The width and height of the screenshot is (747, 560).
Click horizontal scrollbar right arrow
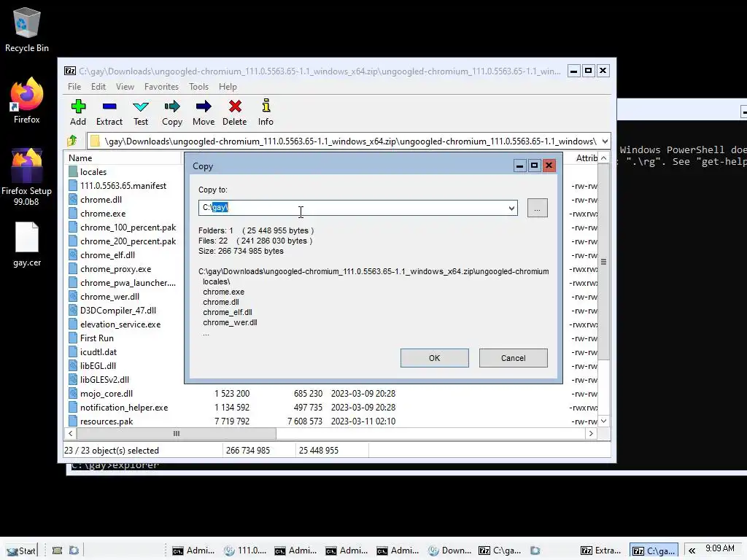point(591,433)
